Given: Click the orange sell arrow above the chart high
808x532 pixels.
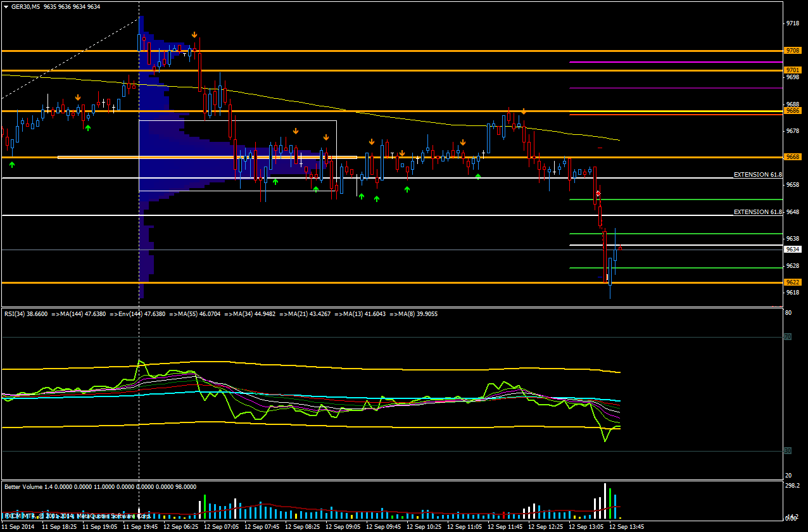Looking at the screenshot, I should coord(194,34).
